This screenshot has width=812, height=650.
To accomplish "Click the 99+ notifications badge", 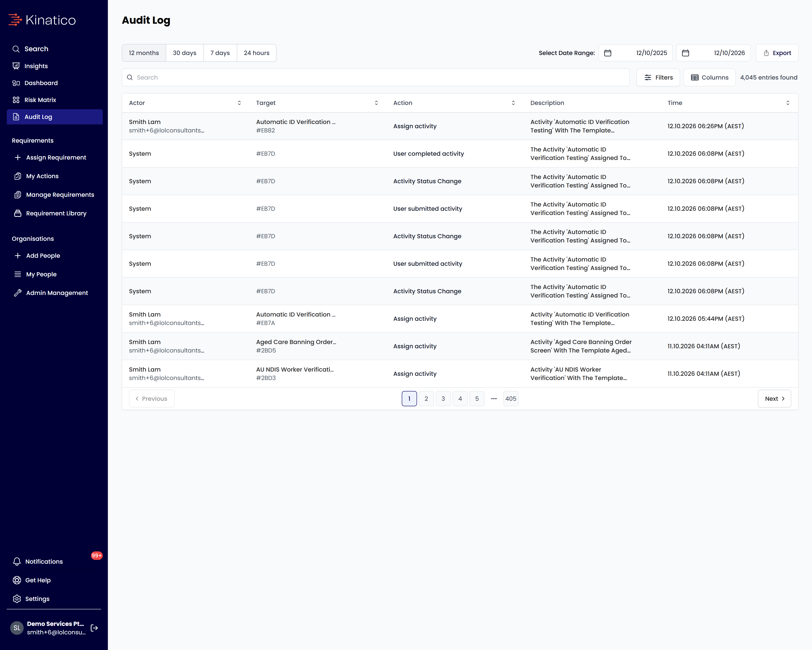I will (x=97, y=555).
